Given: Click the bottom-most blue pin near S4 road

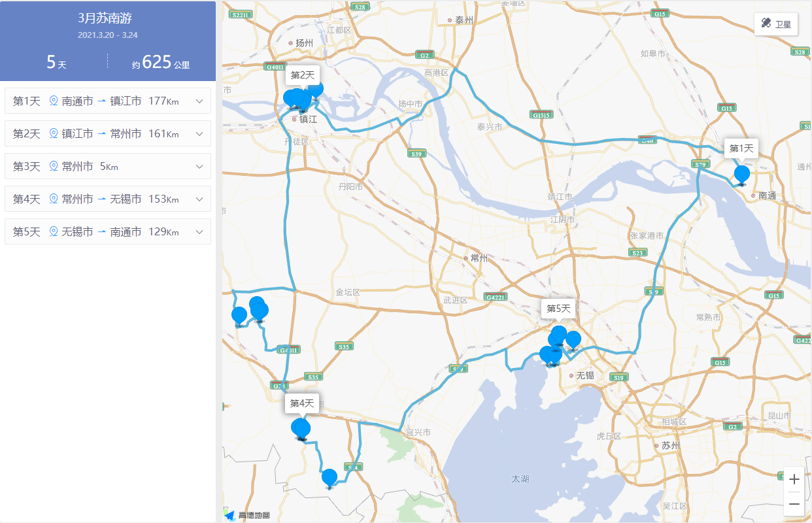Looking at the screenshot, I should click(x=330, y=478).
